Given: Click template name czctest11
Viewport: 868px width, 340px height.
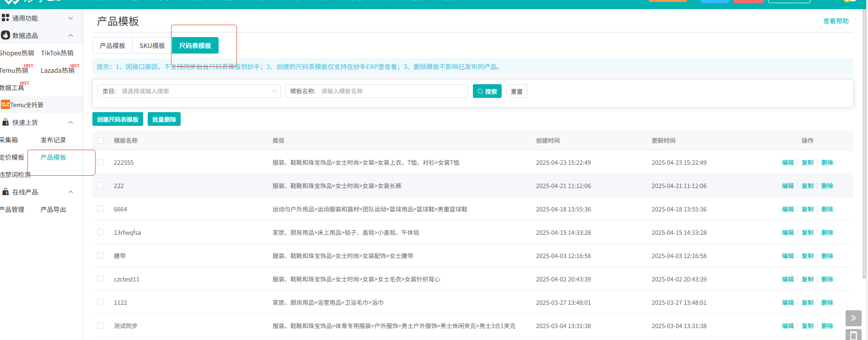Looking at the screenshot, I should 127,279.
